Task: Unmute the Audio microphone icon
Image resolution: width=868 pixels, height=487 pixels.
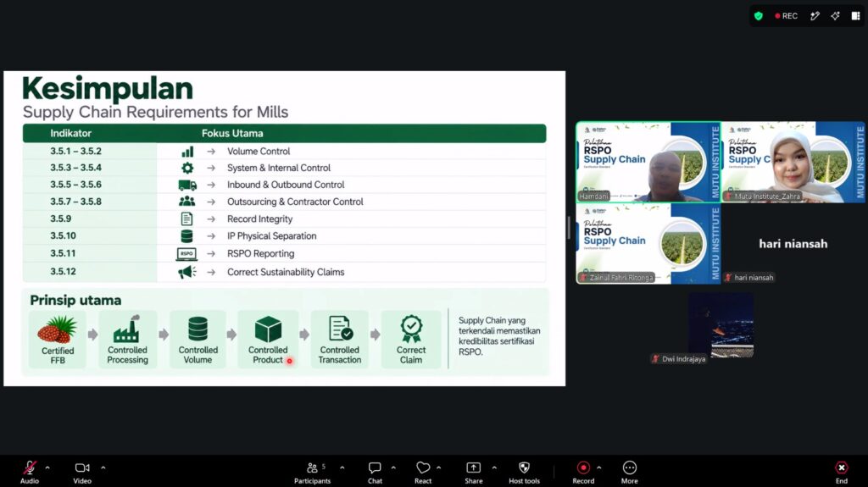Action: click(x=30, y=468)
